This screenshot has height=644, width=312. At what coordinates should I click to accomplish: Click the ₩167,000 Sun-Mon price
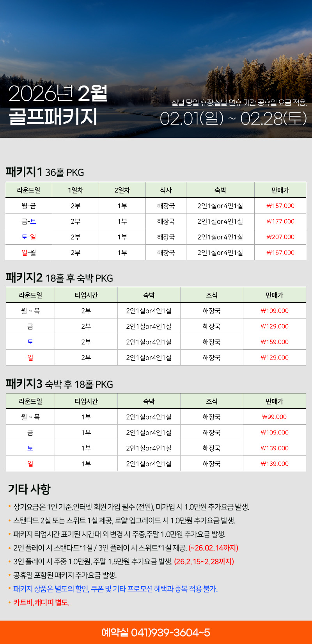coord(280,253)
